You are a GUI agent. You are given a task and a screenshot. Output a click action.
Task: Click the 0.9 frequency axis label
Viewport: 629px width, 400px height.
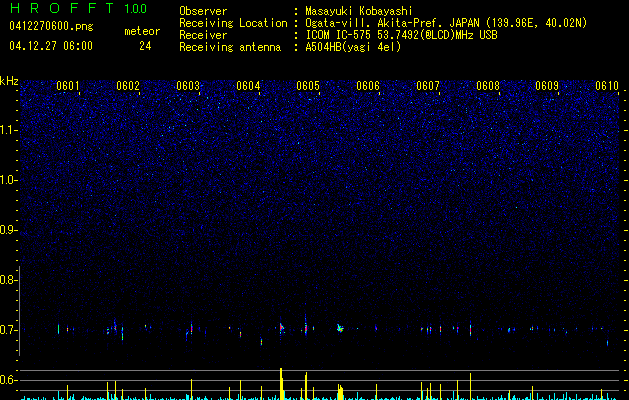(7, 230)
